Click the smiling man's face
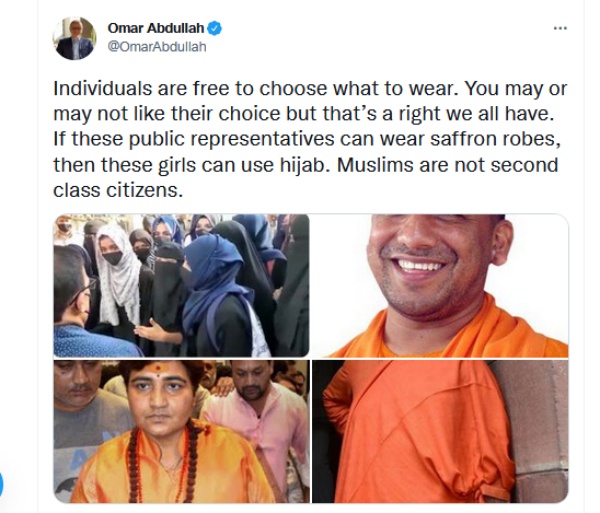 pyautogui.click(x=432, y=262)
